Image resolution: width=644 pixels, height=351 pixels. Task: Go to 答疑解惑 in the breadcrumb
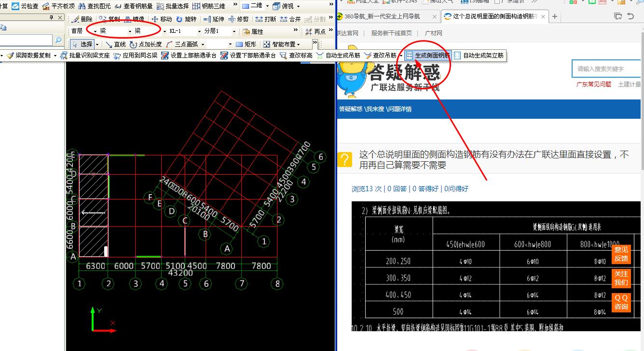pos(351,109)
